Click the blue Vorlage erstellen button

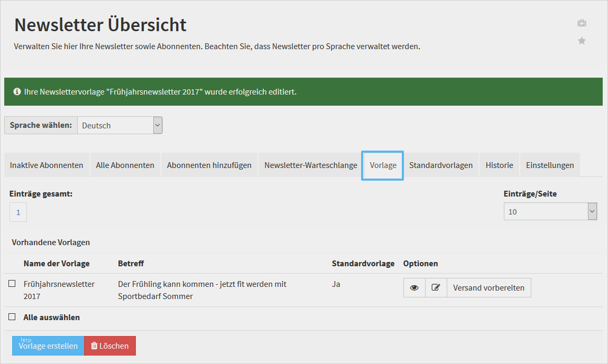[x=48, y=346]
